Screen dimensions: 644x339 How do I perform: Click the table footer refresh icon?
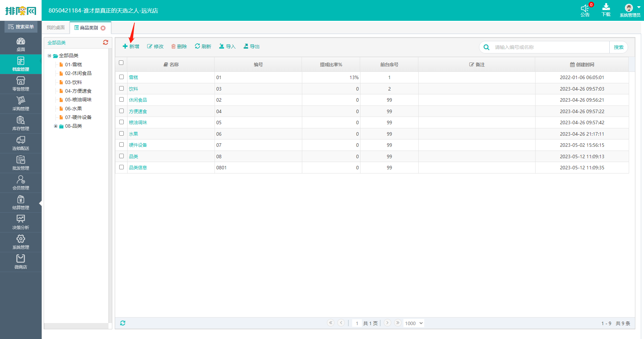click(123, 323)
